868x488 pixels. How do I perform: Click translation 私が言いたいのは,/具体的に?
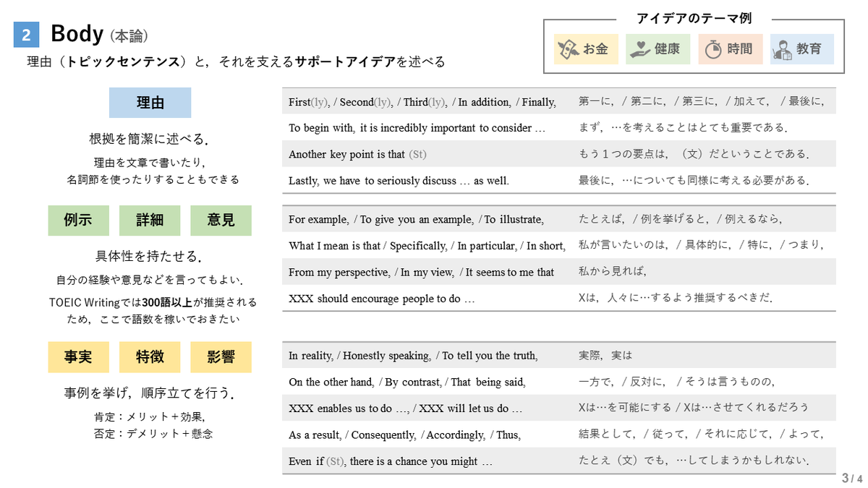tap(701, 246)
